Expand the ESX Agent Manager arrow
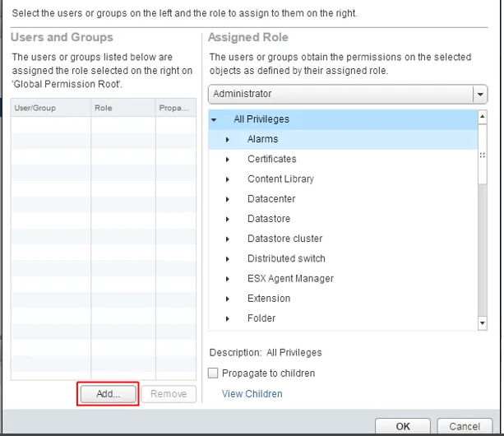 (228, 279)
